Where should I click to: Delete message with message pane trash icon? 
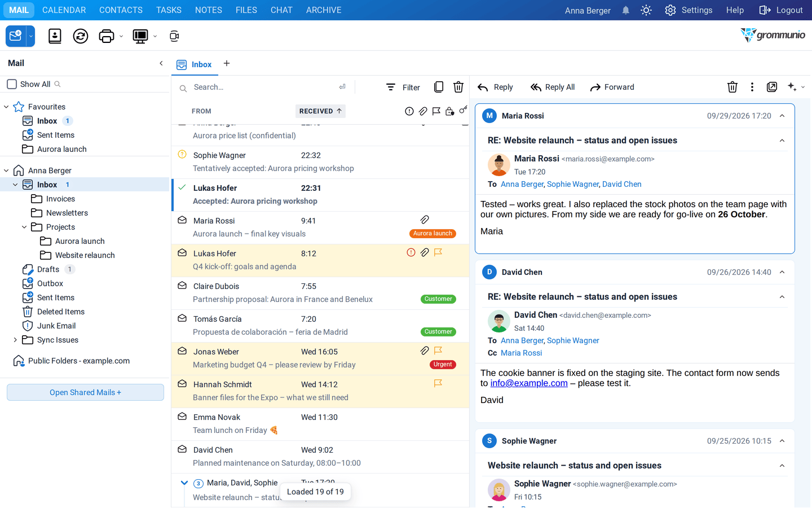pos(732,87)
